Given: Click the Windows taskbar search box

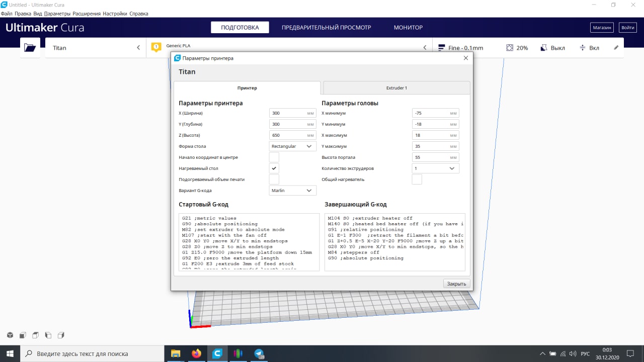Looking at the screenshot, I should click(x=93, y=353).
